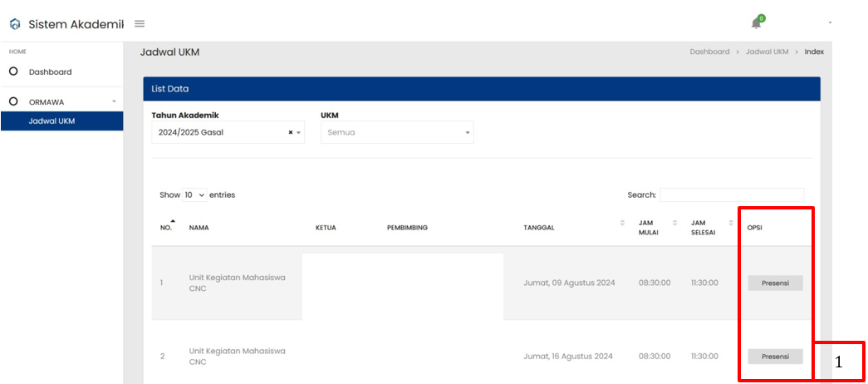The width and height of the screenshot is (868, 384).
Task: Open the UKM filter dropdown
Action: [x=397, y=132]
